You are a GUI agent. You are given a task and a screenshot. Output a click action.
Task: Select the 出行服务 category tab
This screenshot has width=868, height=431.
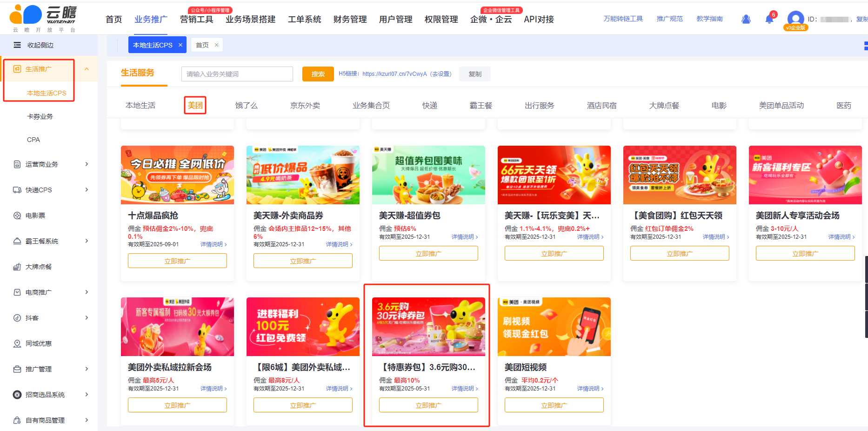click(x=540, y=106)
